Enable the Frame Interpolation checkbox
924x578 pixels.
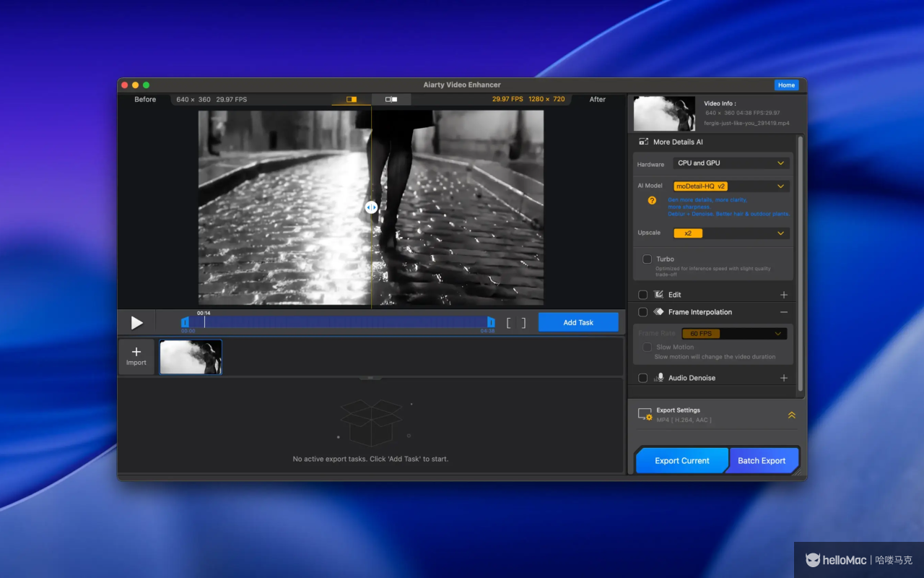click(x=642, y=312)
